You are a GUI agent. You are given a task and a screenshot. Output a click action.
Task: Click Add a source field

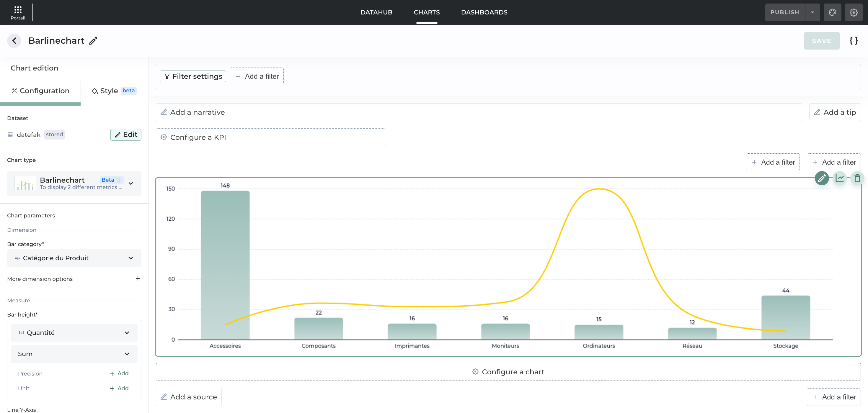click(x=189, y=397)
